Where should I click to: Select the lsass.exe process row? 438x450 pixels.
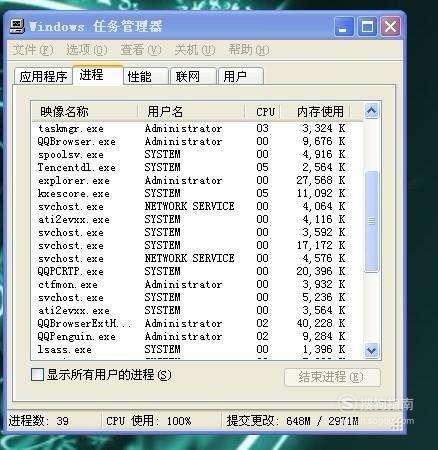[197, 349]
